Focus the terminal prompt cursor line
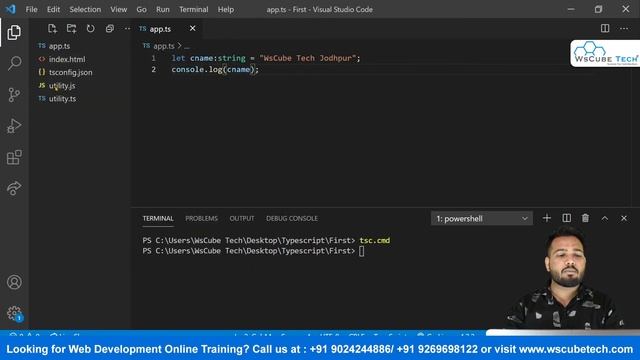Viewport: 640px width, 360px height. coord(253,251)
